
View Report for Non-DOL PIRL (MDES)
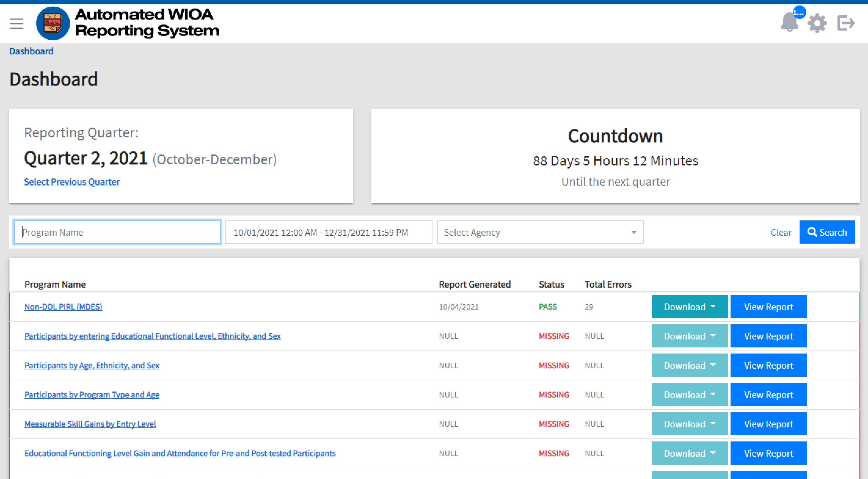tap(768, 307)
